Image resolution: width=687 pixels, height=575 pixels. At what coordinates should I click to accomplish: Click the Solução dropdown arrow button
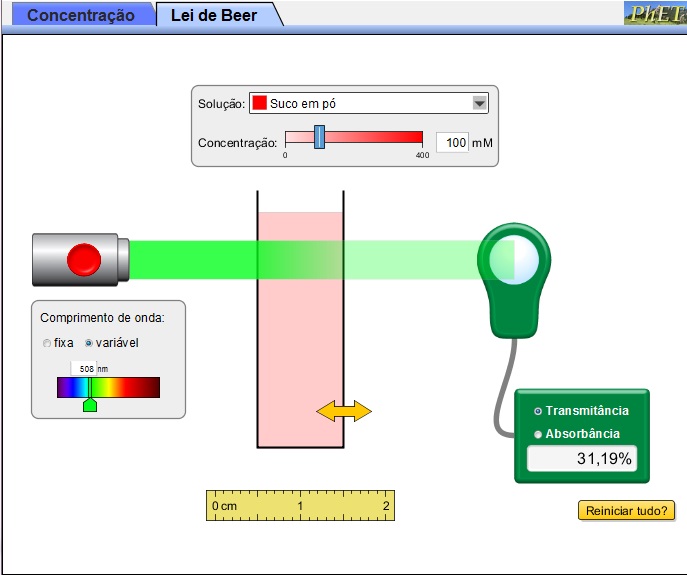[479, 103]
